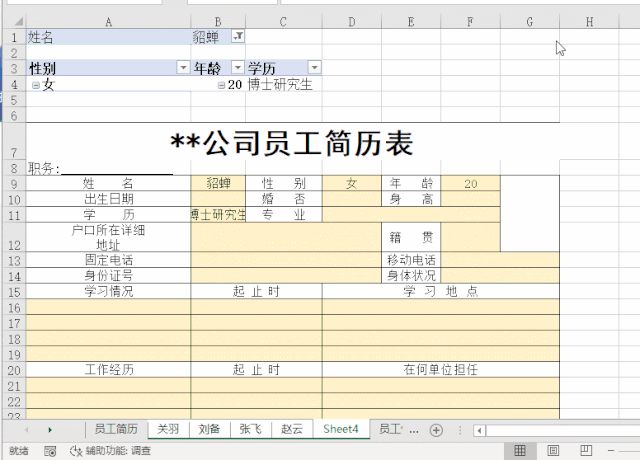The image size is (640, 460).
Task: Click the next sheet tab navigation arrow
Action: pyautogui.click(x=50, y=430)
